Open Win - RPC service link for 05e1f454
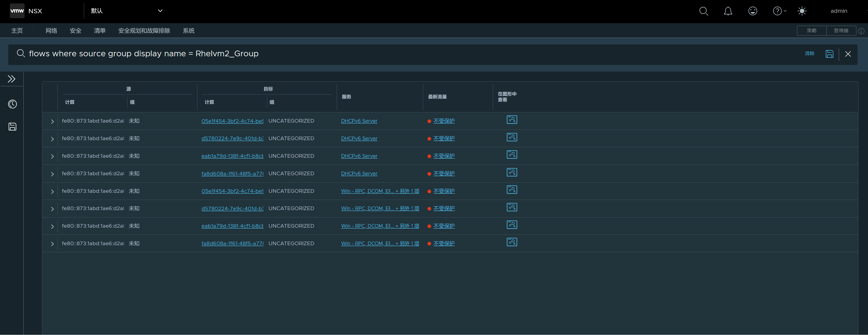 click(x=380, y=191)
